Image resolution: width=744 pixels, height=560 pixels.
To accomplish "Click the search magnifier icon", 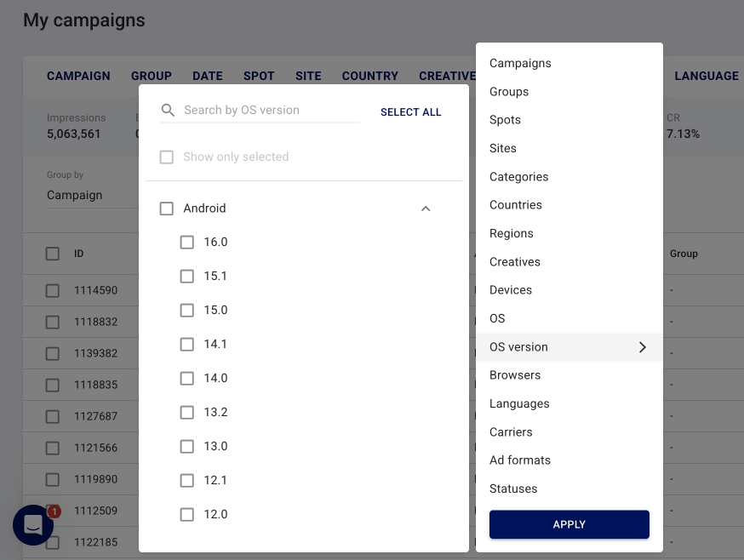I will [168, 111].
